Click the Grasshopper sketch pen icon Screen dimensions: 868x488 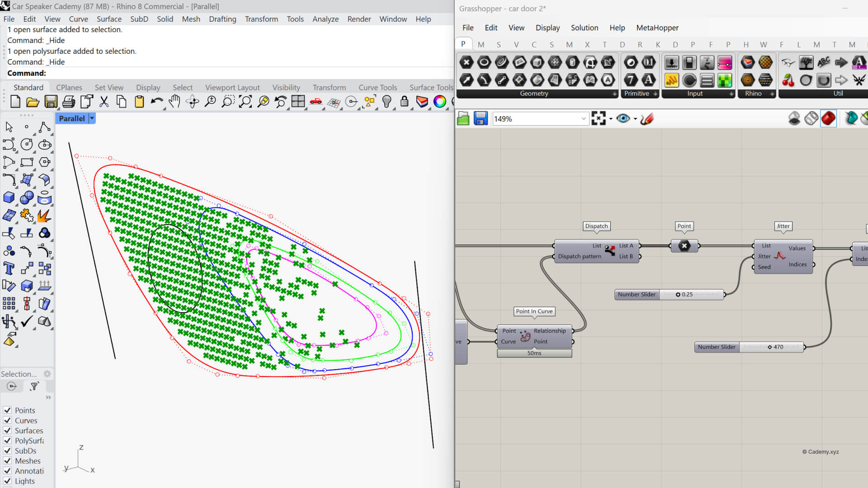coord(647,118)
